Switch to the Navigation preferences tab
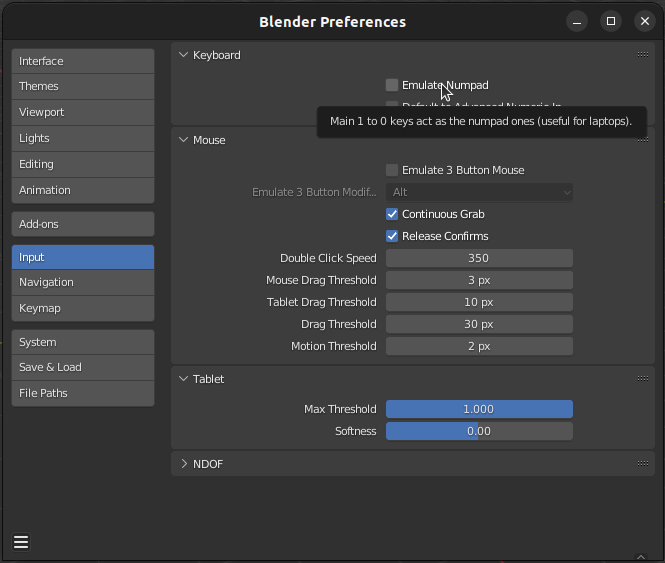 [83, 282]
